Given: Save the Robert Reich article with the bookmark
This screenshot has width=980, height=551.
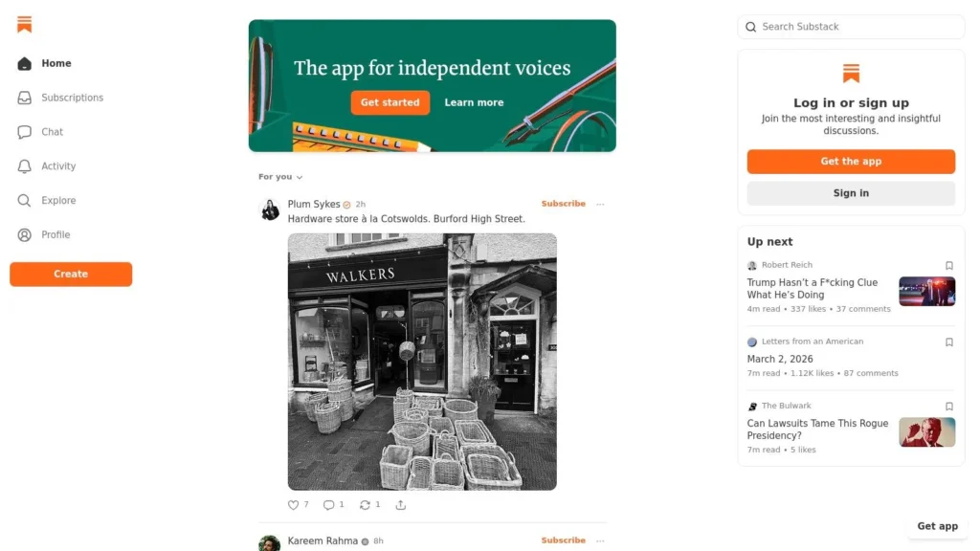Looking at the screenshot, I should click(948, 265).
